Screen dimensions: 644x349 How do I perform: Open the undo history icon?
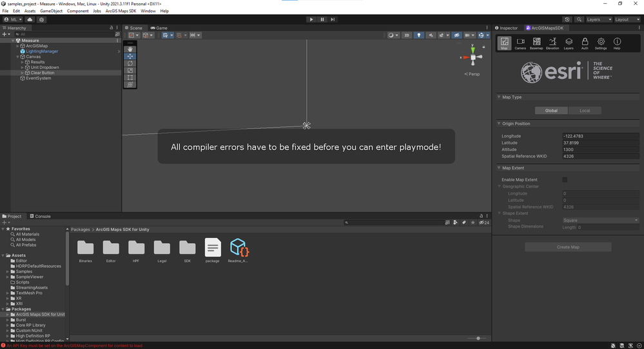[567, 19]
